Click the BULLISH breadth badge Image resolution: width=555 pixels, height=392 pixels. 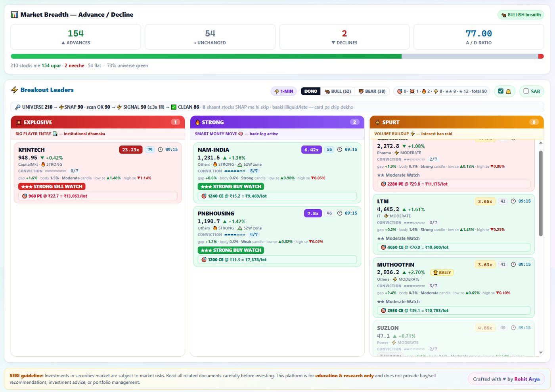[x=521, y=15]
